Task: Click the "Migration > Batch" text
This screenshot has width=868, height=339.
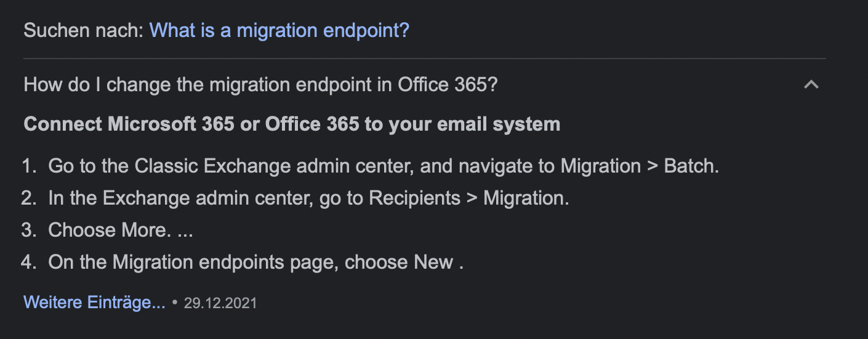Action: (639, 166)
